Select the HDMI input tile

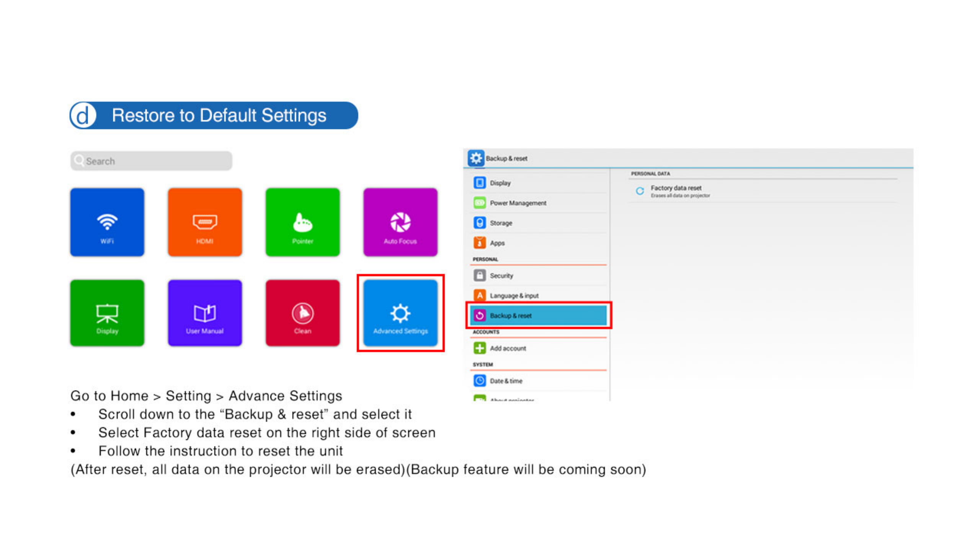(x=205, y=222)
